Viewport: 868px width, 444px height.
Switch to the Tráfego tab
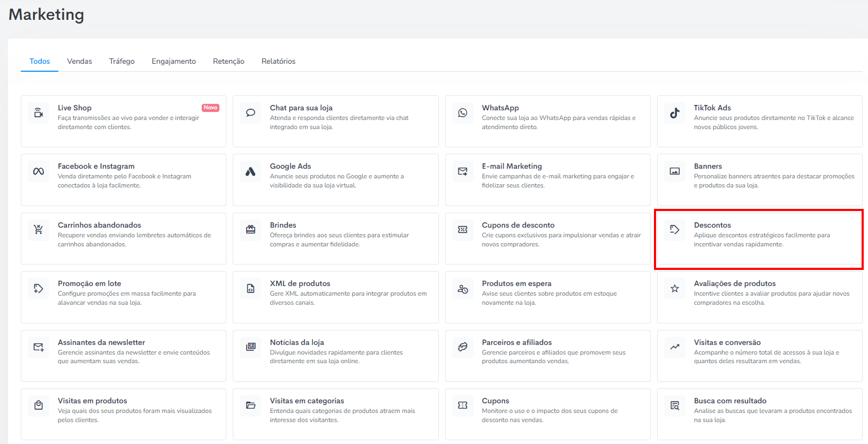click(122, 61)
